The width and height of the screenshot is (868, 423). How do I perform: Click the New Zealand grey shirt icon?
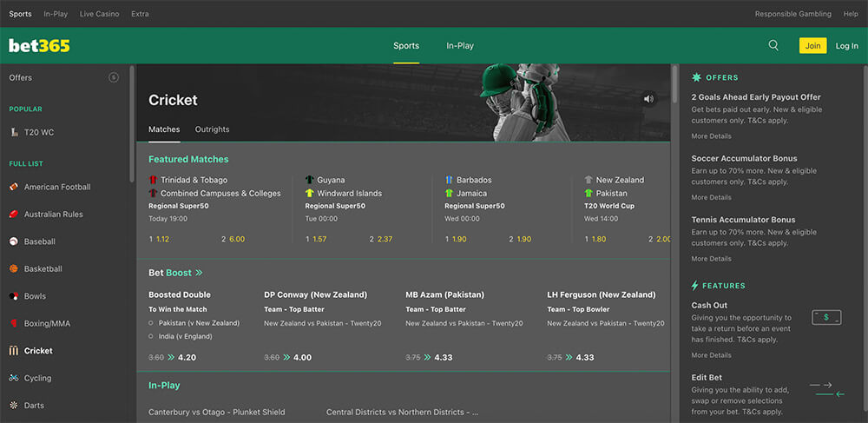click(x=589, y=180)
